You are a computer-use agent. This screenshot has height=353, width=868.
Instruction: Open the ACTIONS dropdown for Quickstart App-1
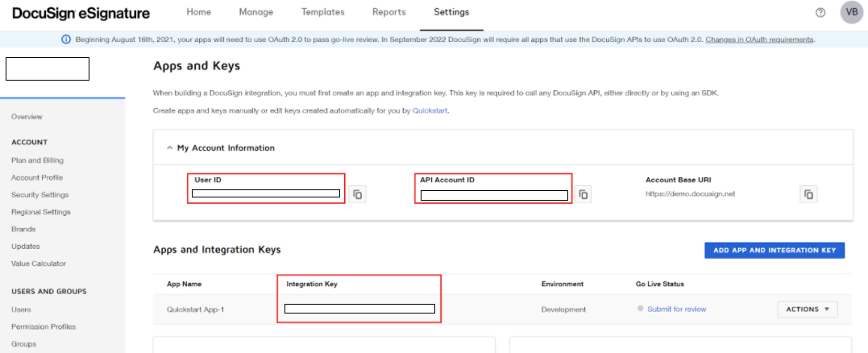808,309
